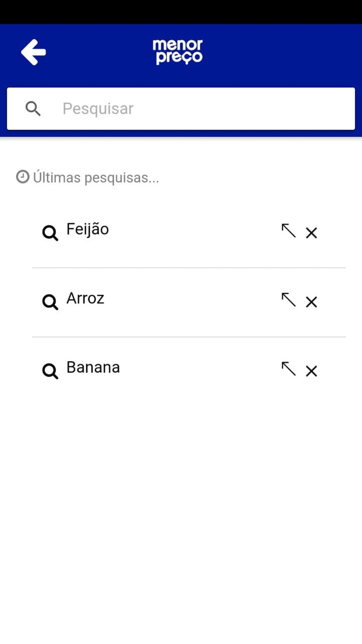
Task: Tap the search icon beside Arroz
Action: coord(50,302)
